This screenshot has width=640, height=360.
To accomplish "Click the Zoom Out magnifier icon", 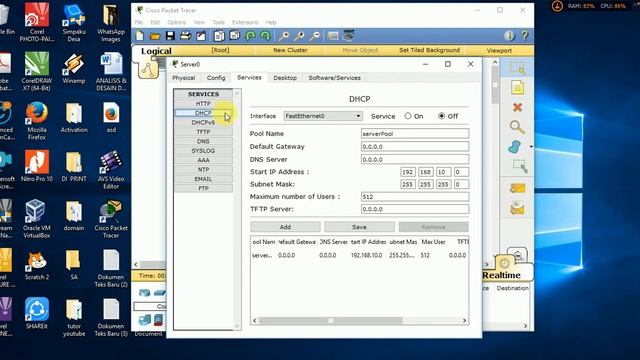I will (314, 36).
